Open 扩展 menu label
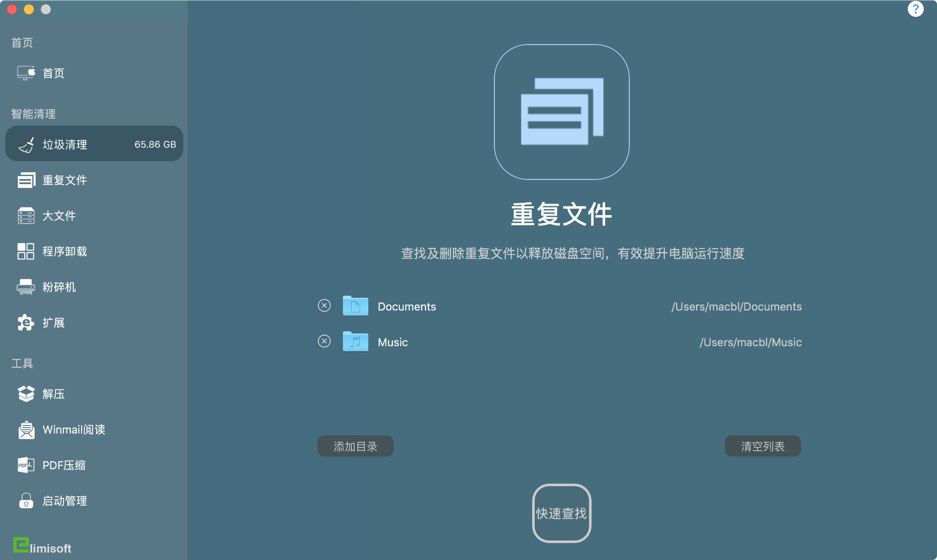 coord(53,323)
